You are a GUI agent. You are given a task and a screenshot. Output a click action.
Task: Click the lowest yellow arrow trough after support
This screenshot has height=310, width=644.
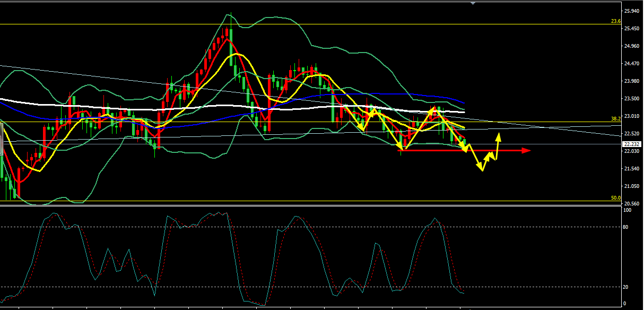pos(482,170)
